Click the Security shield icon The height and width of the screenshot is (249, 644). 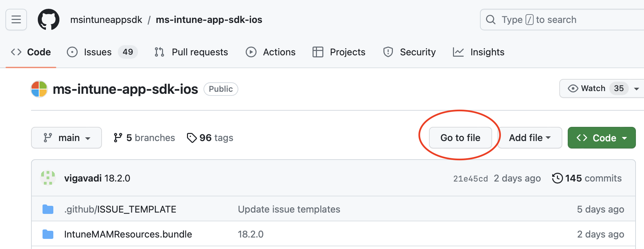[x=388, y=52]
